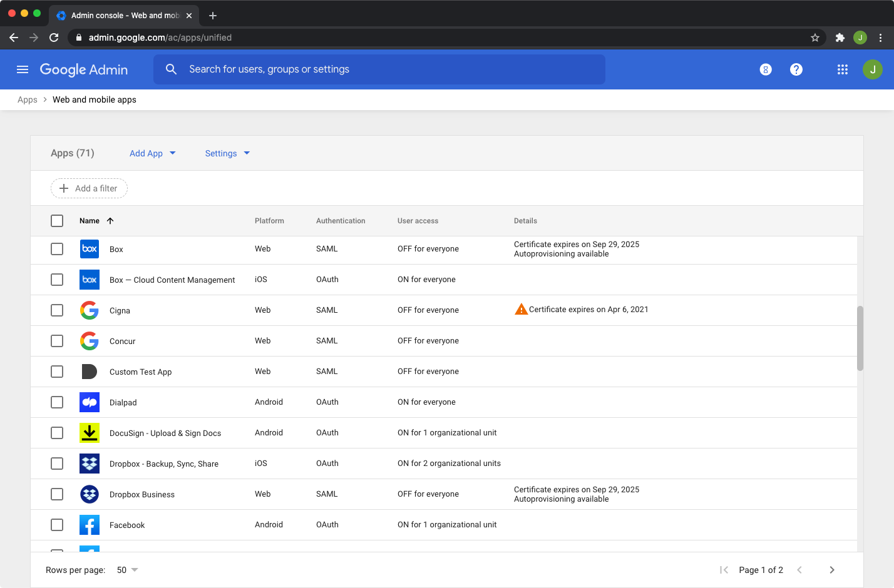Click the Dialpad app icon

coord(90,402)
